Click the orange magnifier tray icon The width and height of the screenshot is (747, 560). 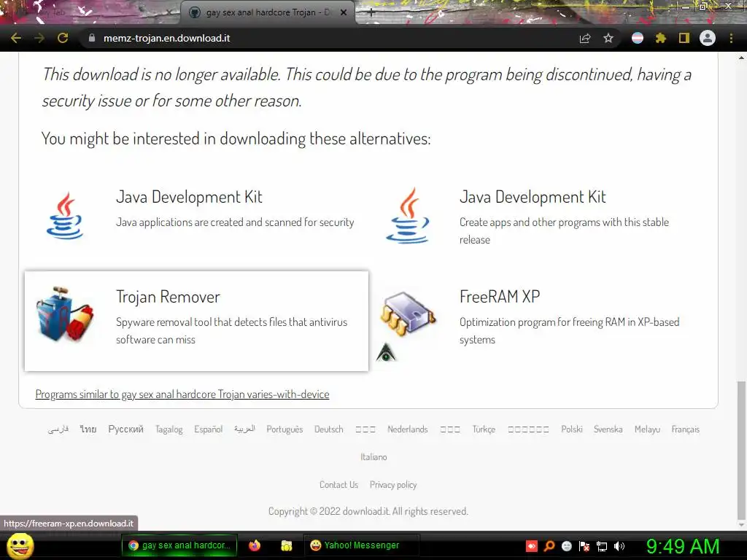click(x=549, y=545)
